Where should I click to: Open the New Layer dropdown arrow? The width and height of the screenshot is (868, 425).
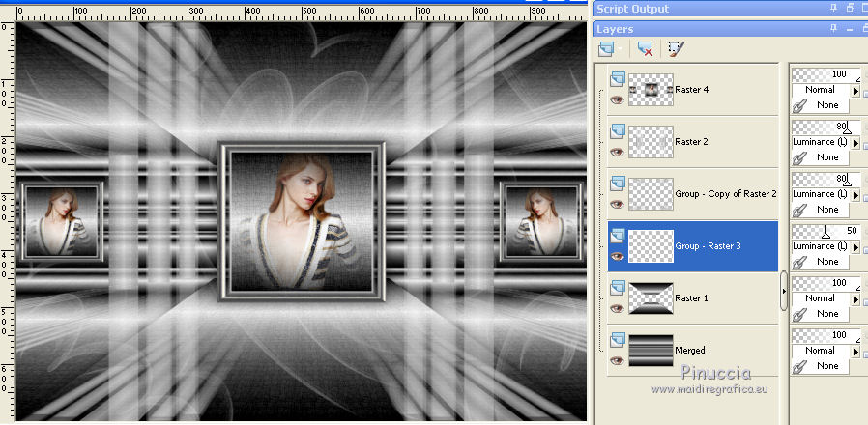click(621, 50)
